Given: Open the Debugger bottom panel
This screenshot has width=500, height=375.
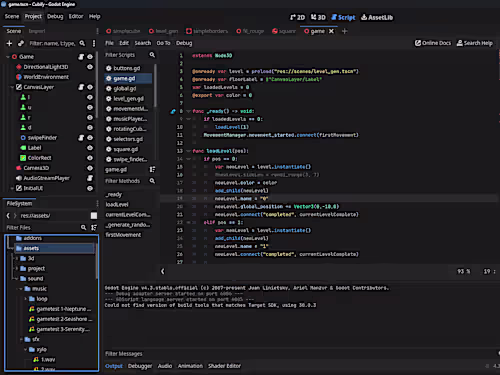Looking at the screenshot, I should 140,366.
